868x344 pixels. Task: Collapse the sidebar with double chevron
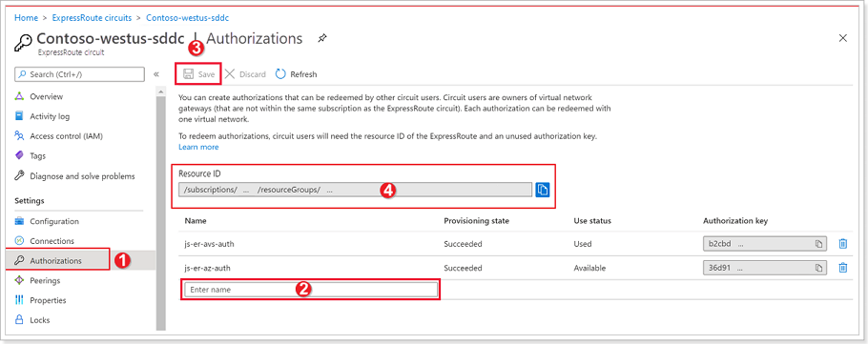pos(156,74)
